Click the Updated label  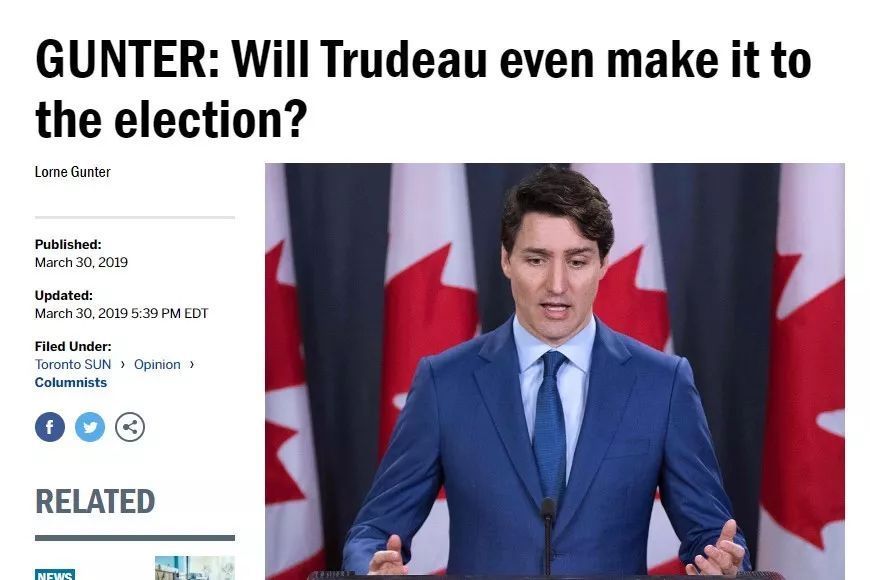click(64, 295)
